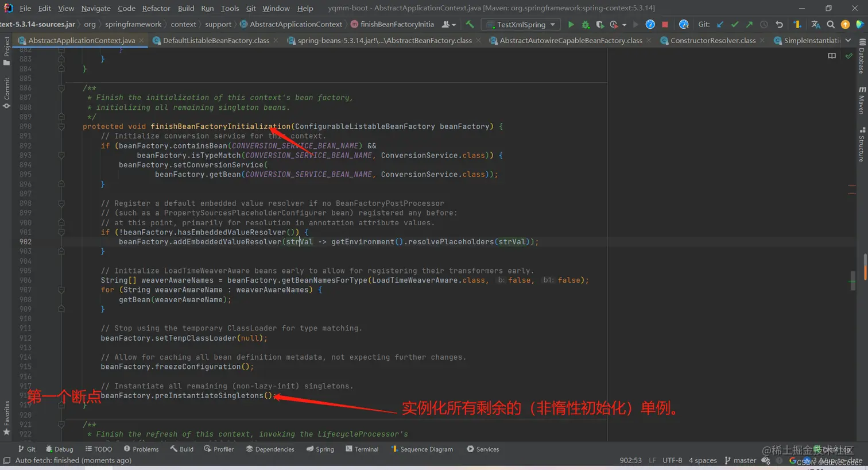The width and height of the screenshot is (868, 470).
Task: Collapse the Javadoc comment at line 886
Action: coord(61,88)
